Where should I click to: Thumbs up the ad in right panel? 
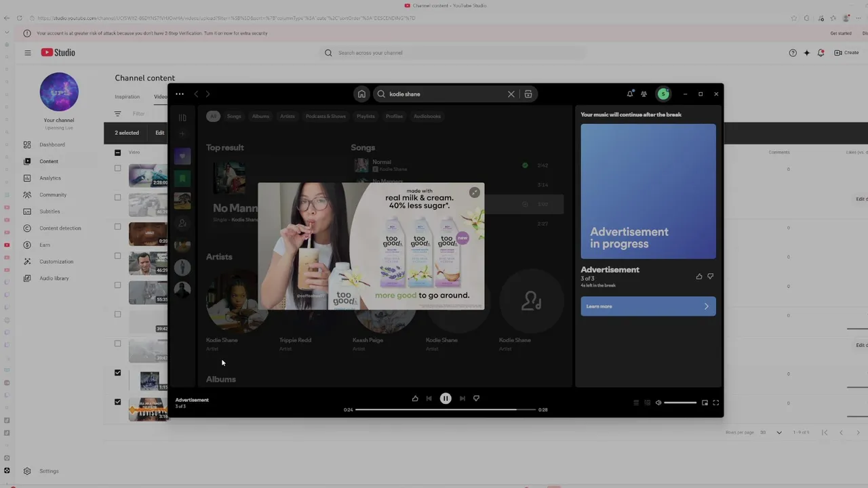click(x=699, y=277)
